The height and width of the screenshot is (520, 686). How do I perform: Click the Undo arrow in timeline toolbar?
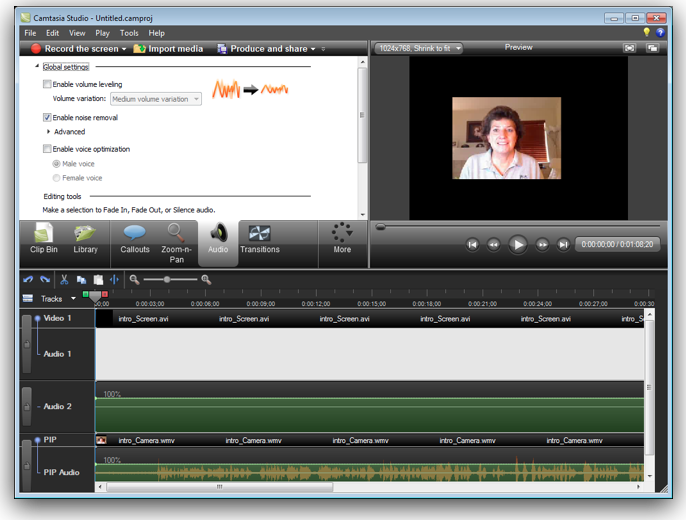coord(28,280)
